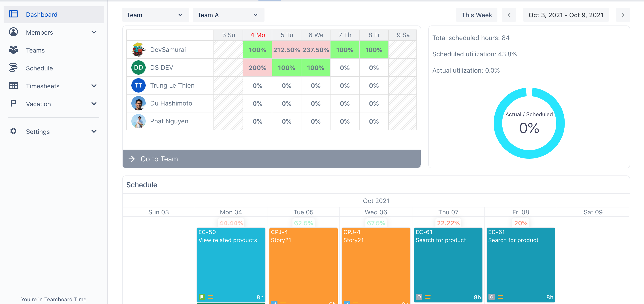Click the Dashboard sidebar icon
Screen dimensions: 644x304
[13, 14]
